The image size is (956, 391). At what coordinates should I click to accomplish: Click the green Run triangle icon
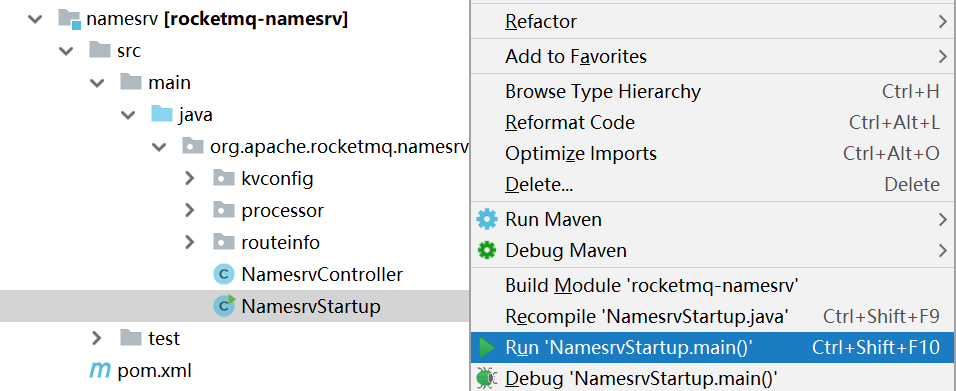point(487,348)
